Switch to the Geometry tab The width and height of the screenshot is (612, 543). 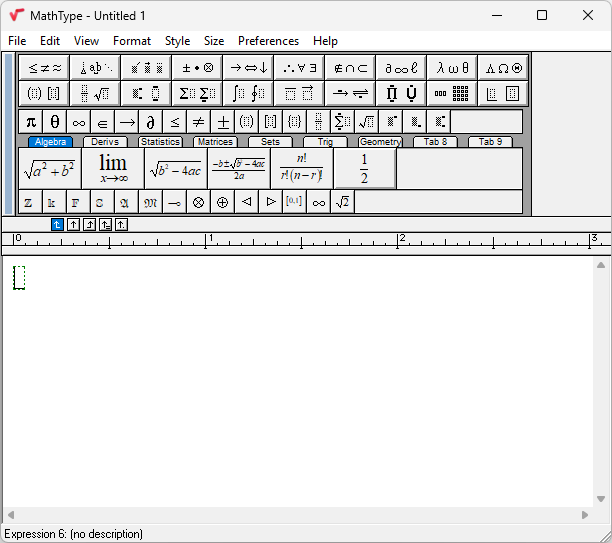[380, 142]
